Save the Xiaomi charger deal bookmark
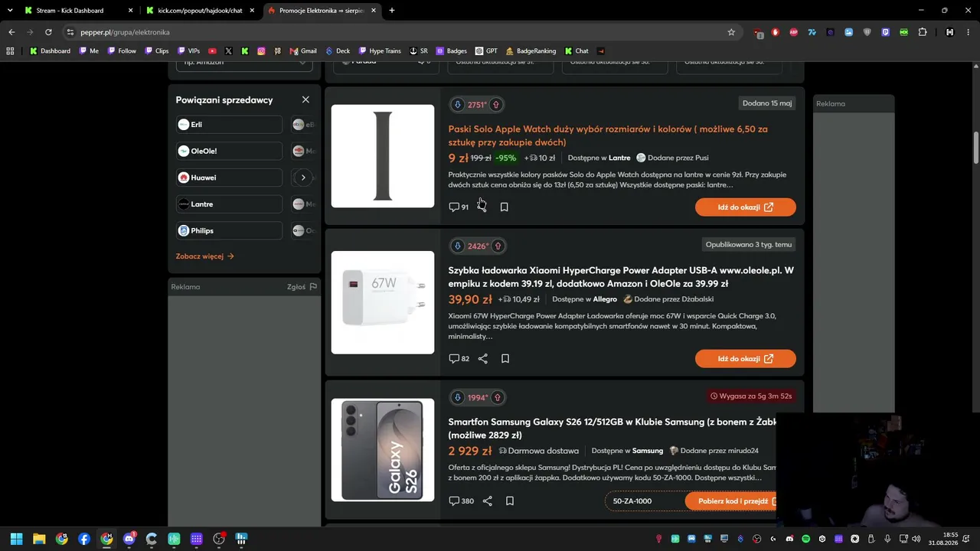 505,358
